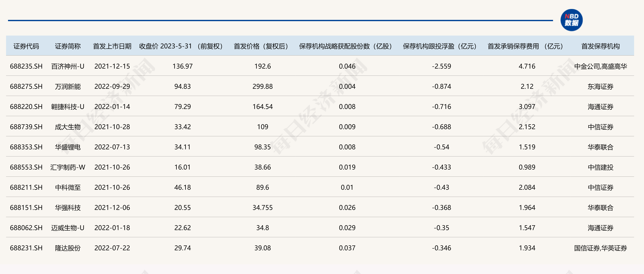644x274 pixels.
Task: Click allotted shares value 0.037
Action: pyautogui.click(x=347, y=248)
